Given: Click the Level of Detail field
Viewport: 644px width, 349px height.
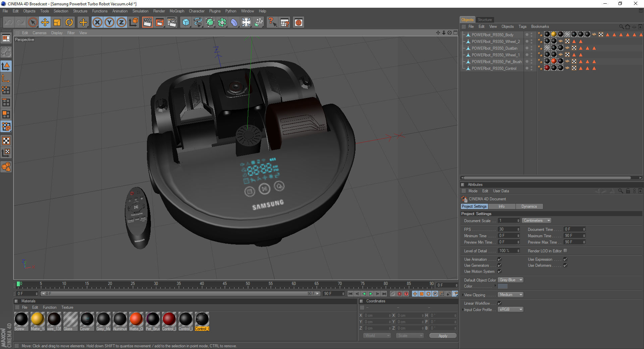Looking at the screenshot, I should 508,251.
